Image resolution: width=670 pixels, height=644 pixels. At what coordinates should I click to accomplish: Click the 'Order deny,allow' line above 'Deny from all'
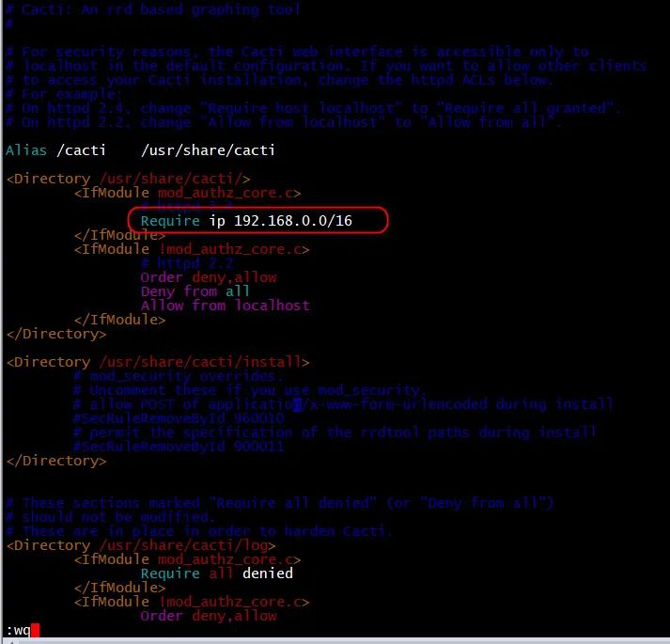coord(209,277)
